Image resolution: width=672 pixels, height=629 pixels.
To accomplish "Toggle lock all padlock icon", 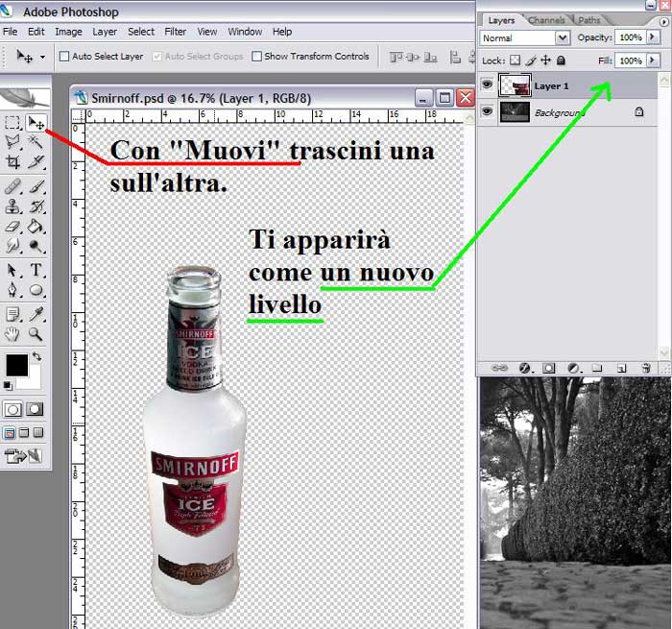I will [561, 60].
